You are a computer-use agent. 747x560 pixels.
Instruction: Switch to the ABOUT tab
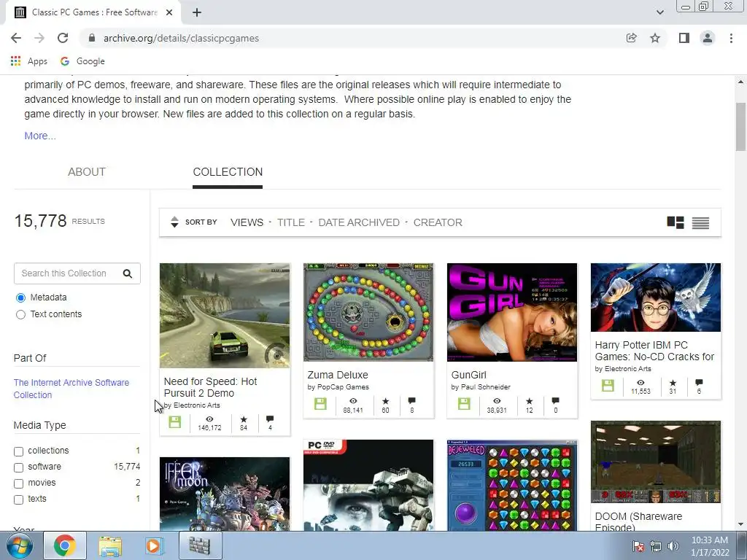click(x=87, y=172)
